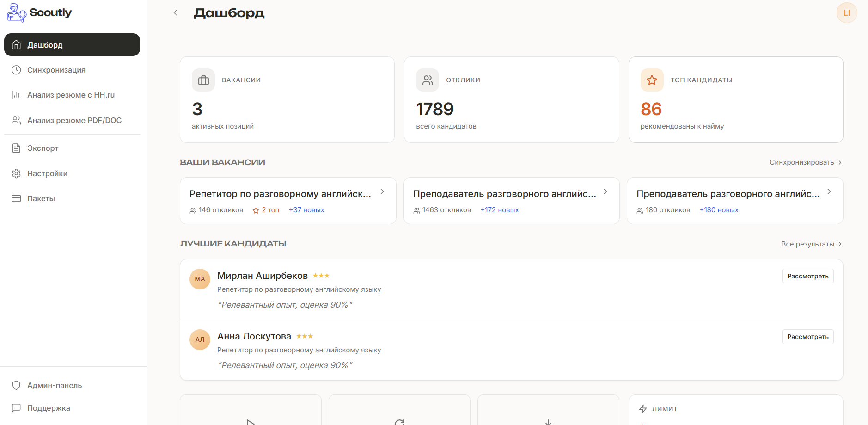Click the people icon in Отклики card
The image size is (868, 425).
428,80
